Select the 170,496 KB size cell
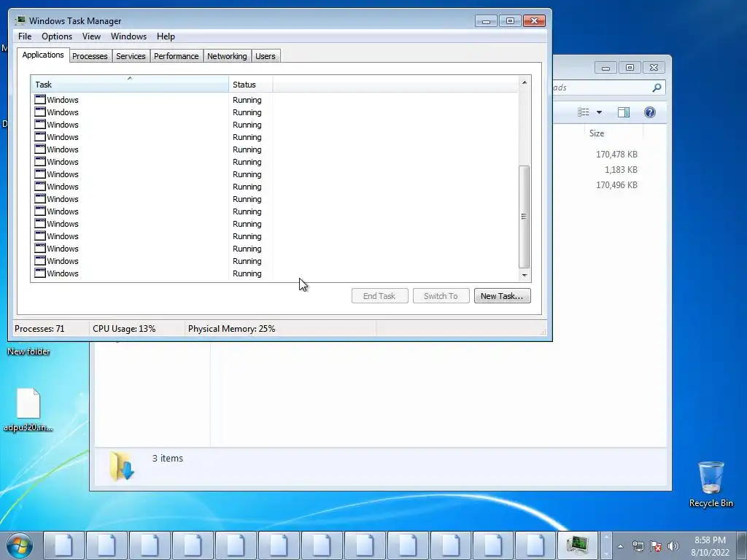Image resolution: width=747 pixels, height=560 pixels. tap(616, 184)
